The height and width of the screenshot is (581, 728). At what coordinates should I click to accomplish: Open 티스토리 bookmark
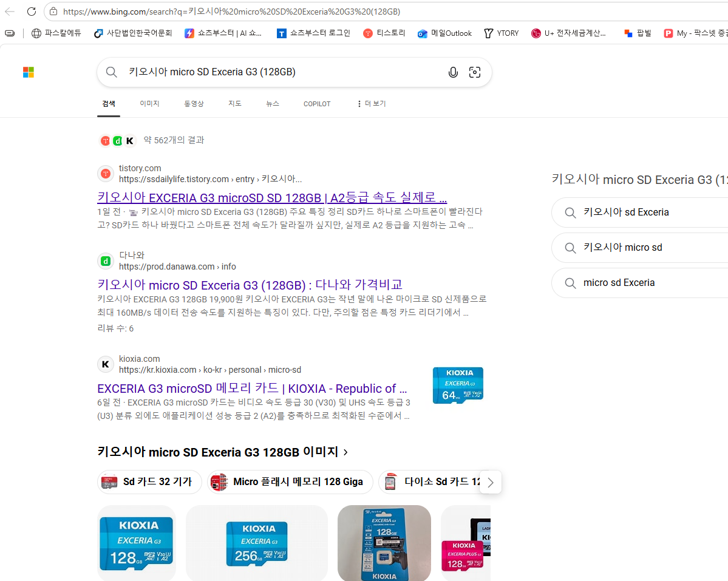[x=384, y=33]
